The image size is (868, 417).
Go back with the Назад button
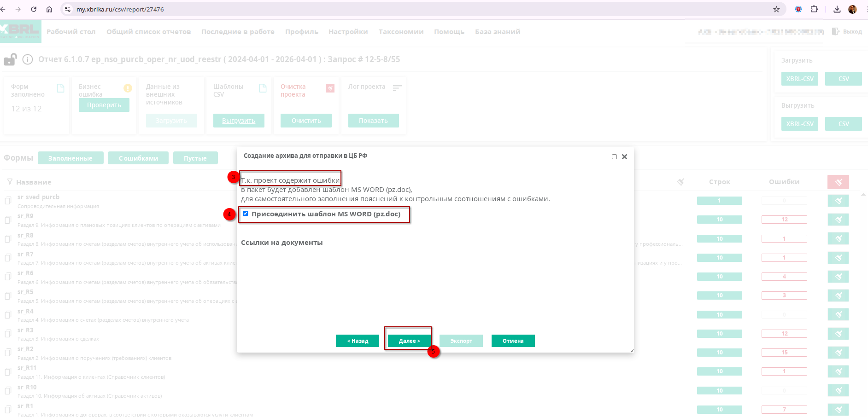pyautogui.click(x=358, y=341)
